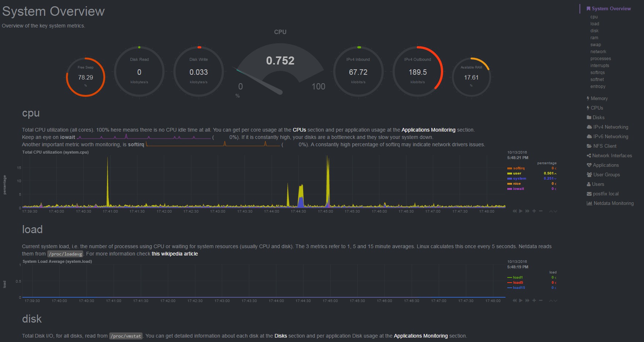Open the Applications menu entry
Image resolution: width=644 pixels, height=342 pixels.
(x=603, y=165)
